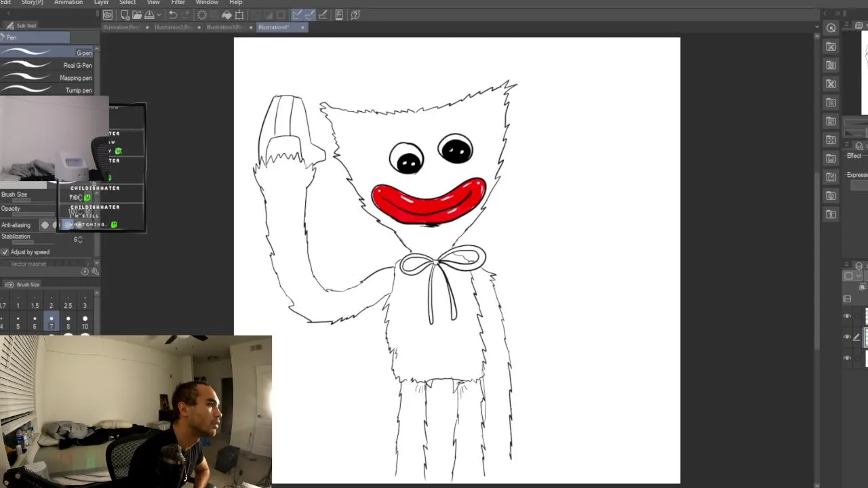The height and width of the screenshot is (488, 868).
Task: Click the Clear (sunburst) toolbar icon
Action: coord(201,15)
